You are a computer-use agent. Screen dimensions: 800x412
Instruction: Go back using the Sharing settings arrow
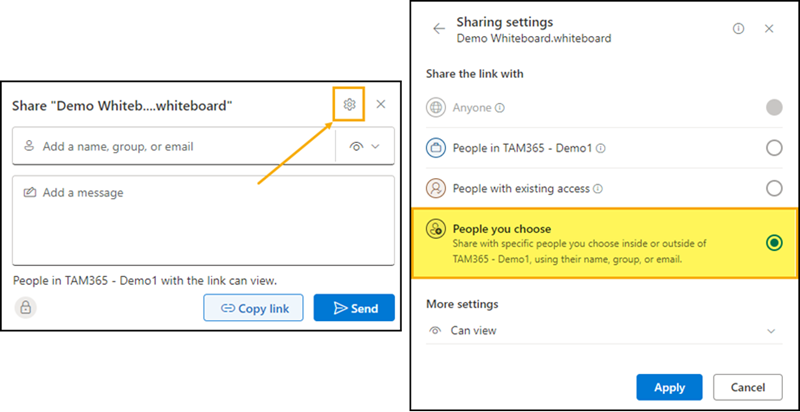coord(438,29)
